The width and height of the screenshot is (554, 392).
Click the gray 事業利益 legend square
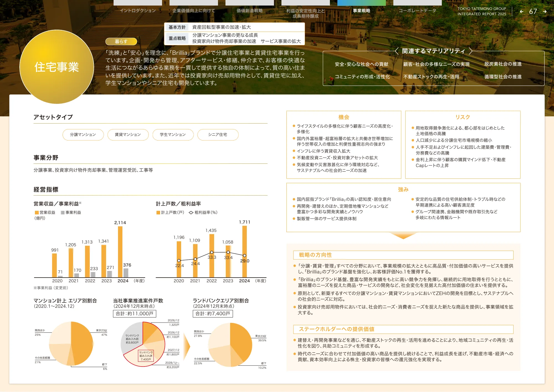coord(63,212)
